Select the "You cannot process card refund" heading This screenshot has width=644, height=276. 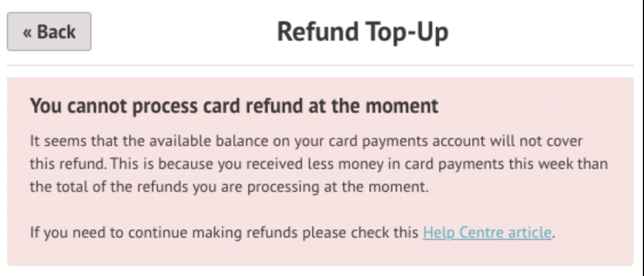(233, 106)
